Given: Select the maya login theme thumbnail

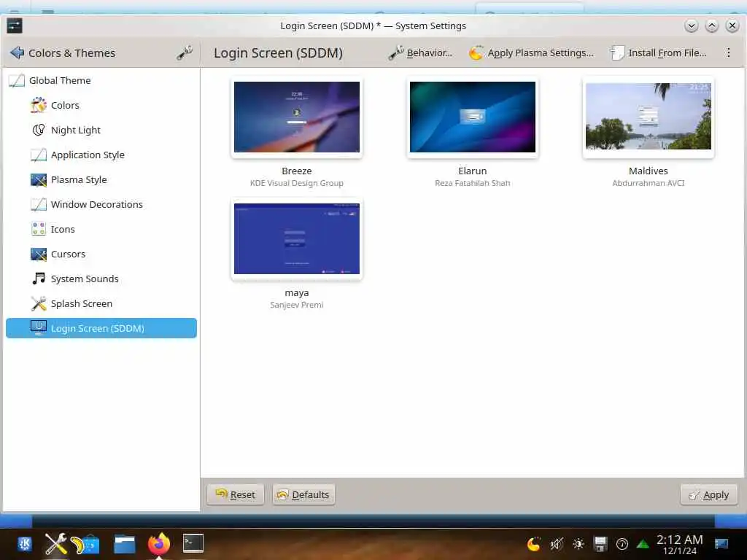Looking at the screenshot, I should click(x=297, y=239).
